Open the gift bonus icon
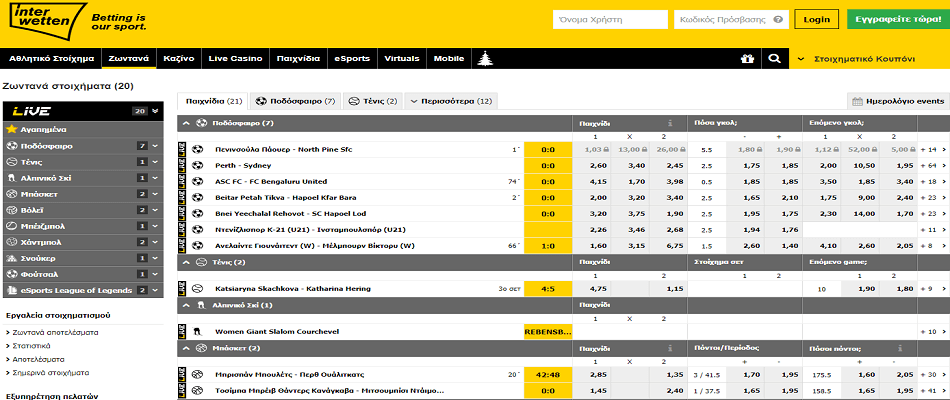950x400 pixels. 746,59
